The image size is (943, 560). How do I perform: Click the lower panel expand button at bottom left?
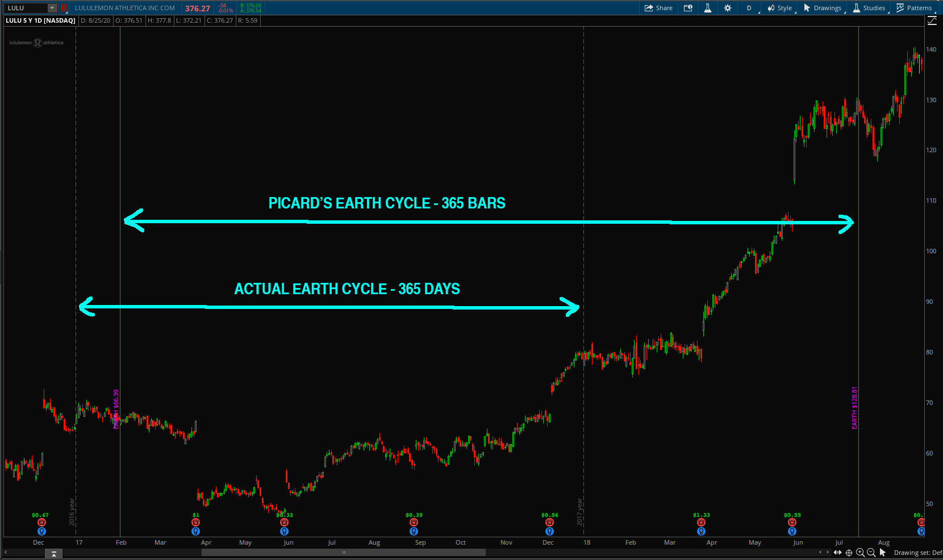tap(54, 553)
